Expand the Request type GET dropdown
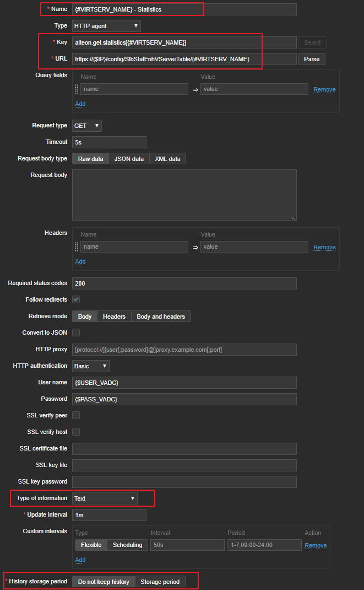The width and height of the screenshot is (364, 590). pos(87,126)
